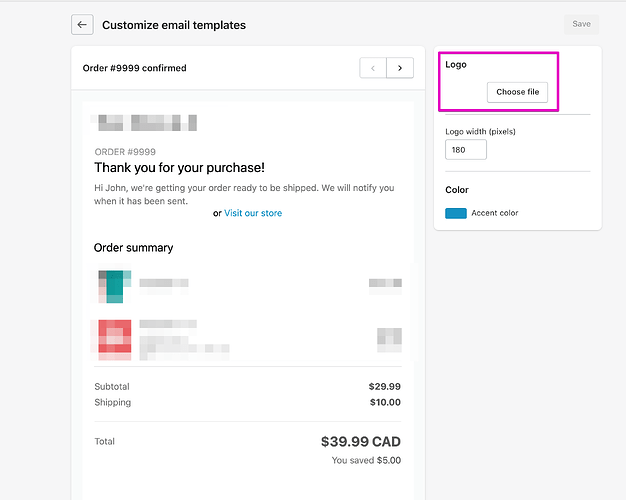
Task: Click the back arrow button
Action: (82, 25)
